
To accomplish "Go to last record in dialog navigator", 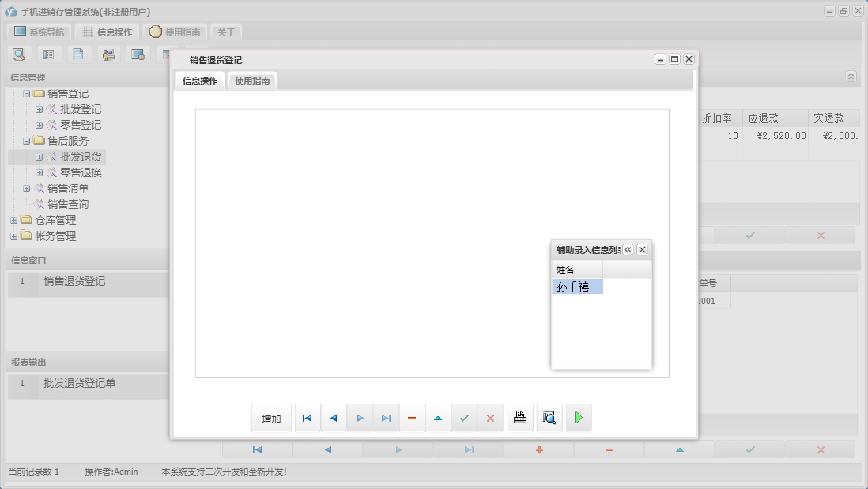I will coord(386,418).
